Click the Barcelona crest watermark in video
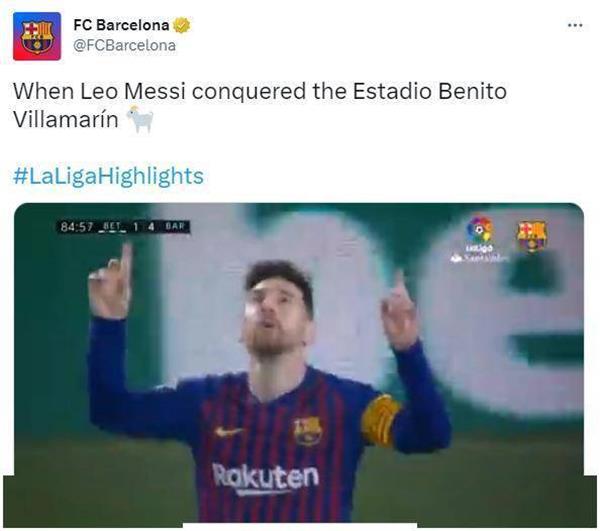The height and width of the screenshot is (531, 600). (532, 236)
